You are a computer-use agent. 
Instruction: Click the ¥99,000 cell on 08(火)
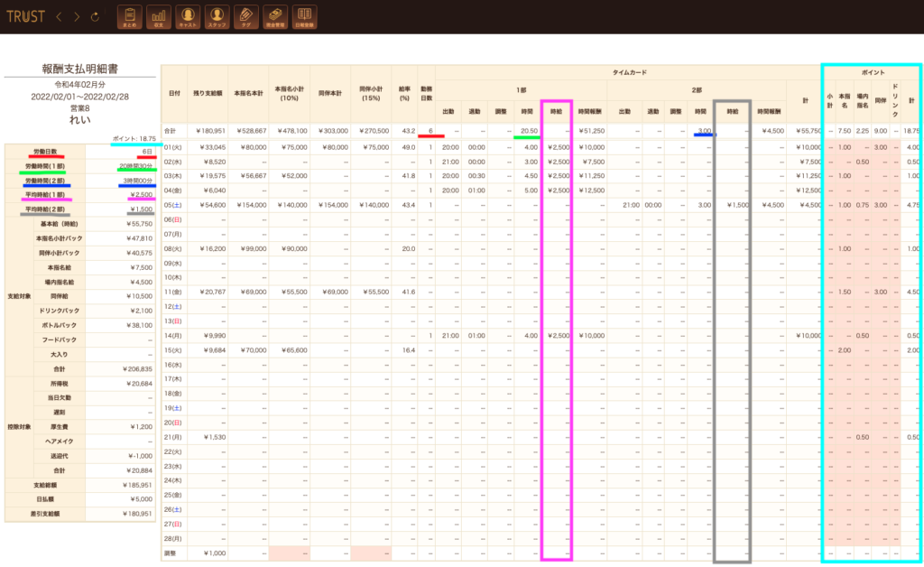point(254,248)
